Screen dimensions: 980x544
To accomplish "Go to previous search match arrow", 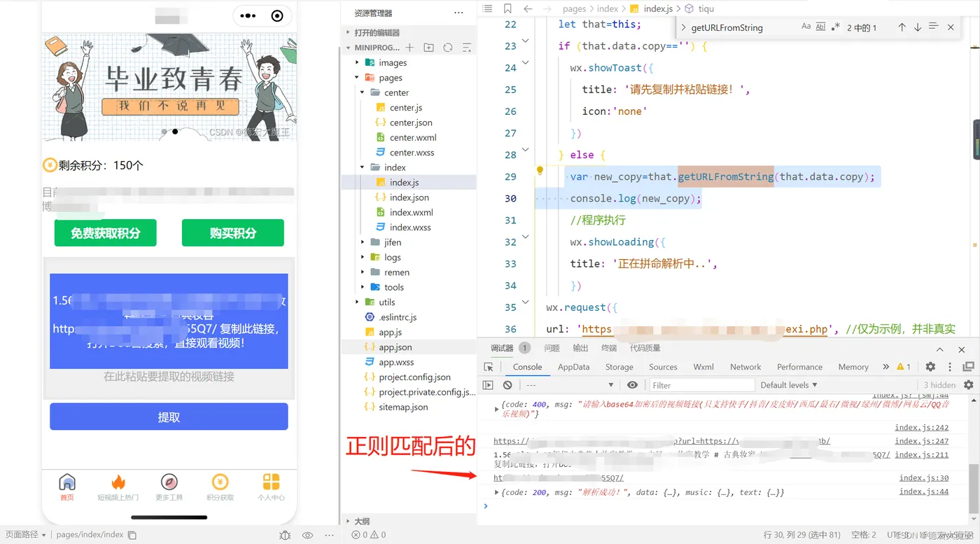I will pyautogui.click(x=902, y=27).
